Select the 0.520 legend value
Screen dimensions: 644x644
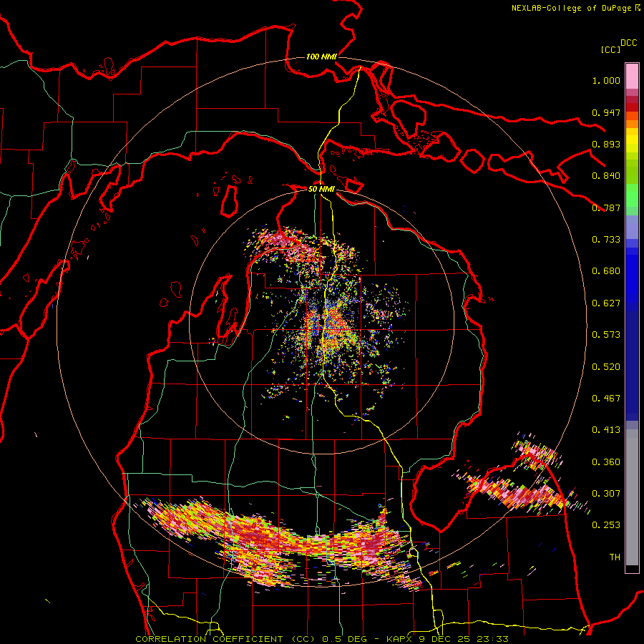click(x=606, y=366)
